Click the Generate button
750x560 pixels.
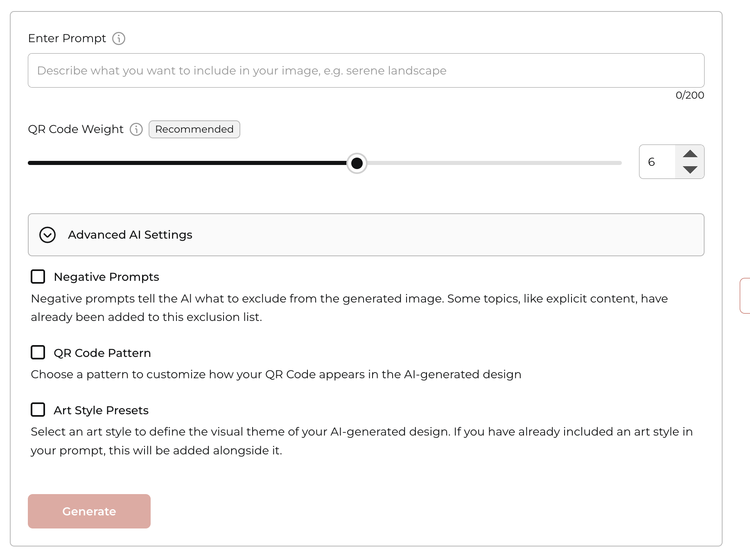(x=89, y=511)
